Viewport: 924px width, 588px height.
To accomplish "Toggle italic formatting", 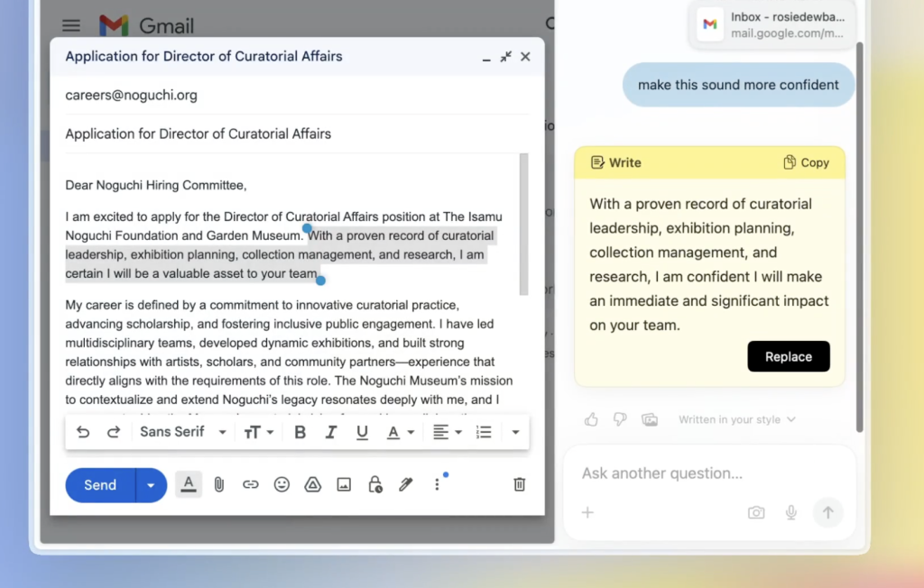I will 331,432.
